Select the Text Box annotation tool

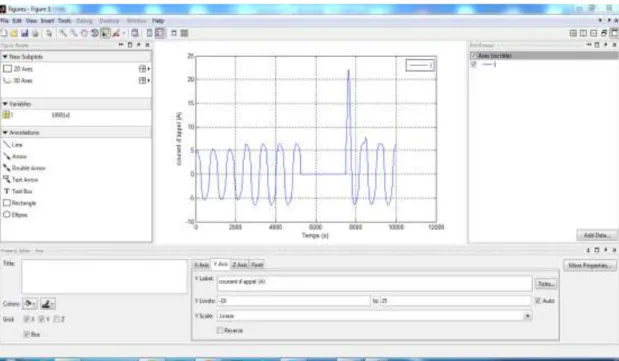(18, 192)
